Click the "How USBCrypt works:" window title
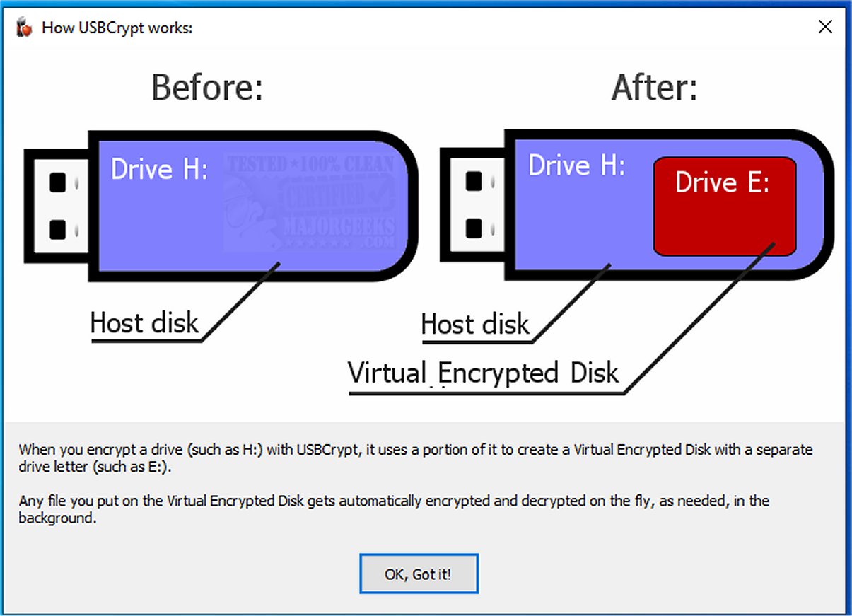This screenshot has width=852, height=616. pyautogui.click(x=117, y=28)
